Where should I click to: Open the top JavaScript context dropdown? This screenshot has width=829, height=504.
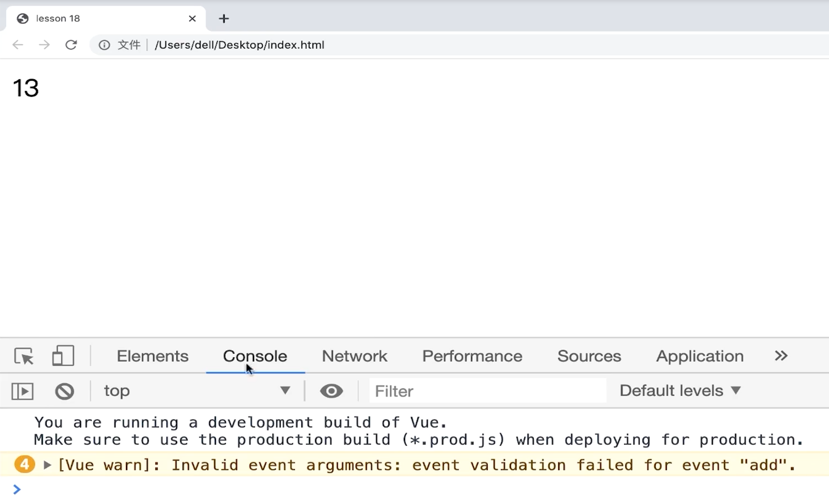(197, 391)
